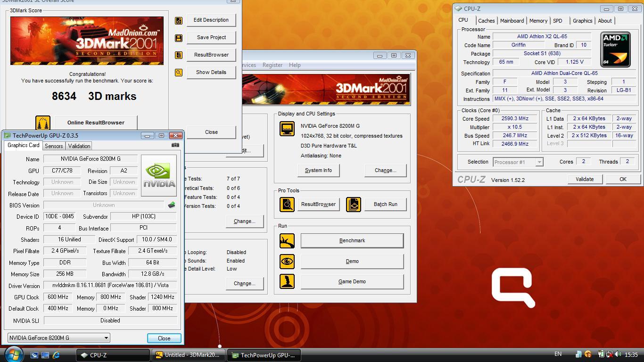Screen dimensions: 644x362
Task: Switch to the Validation tab in GPU-Z
Action: [x=79, y=146]
